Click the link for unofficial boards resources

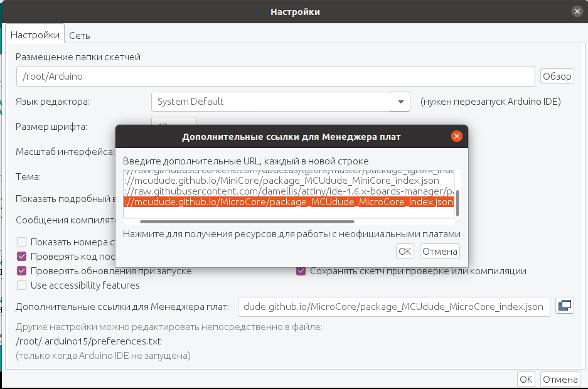coord(291,234)
